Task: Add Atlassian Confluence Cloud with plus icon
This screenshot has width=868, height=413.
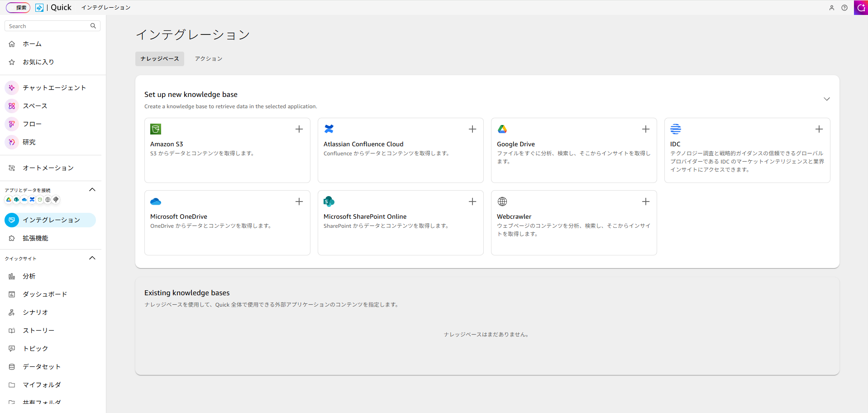Action: [x=472, y=129]
